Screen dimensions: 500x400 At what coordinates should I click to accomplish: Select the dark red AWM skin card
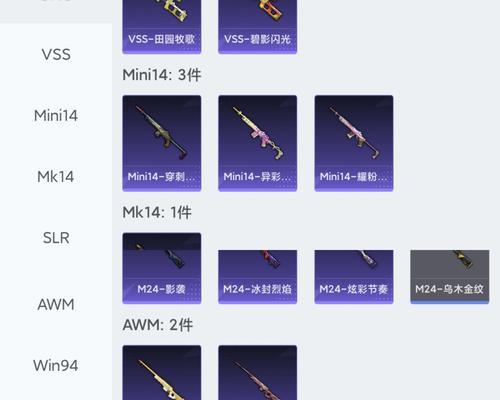pyautogui.click(x=258, y=373)
